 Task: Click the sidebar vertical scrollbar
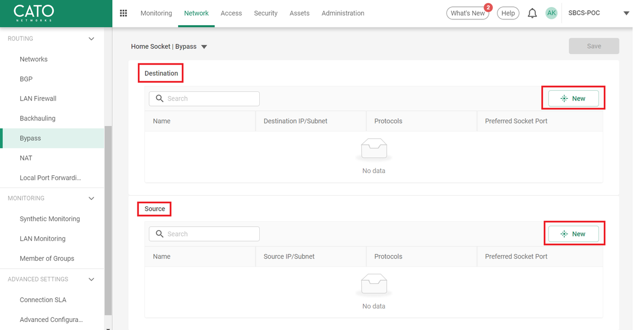tap(108, 220)
